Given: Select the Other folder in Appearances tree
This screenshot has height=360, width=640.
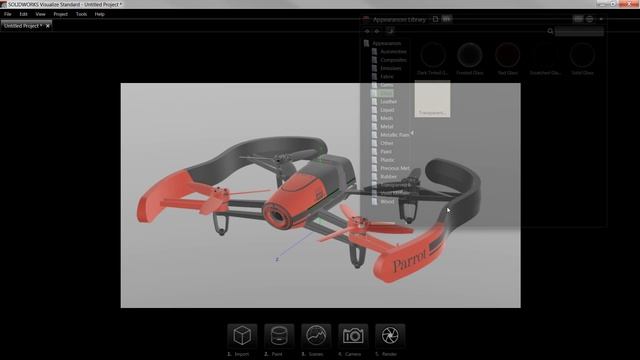Looking at the screenshot, I should (x=382, y=143).
